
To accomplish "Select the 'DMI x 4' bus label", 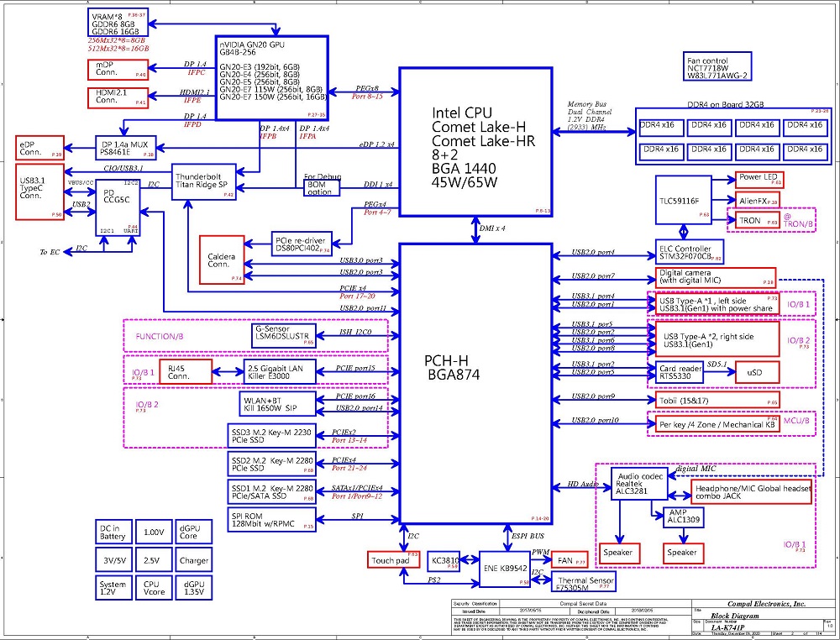I will point(491,228).
